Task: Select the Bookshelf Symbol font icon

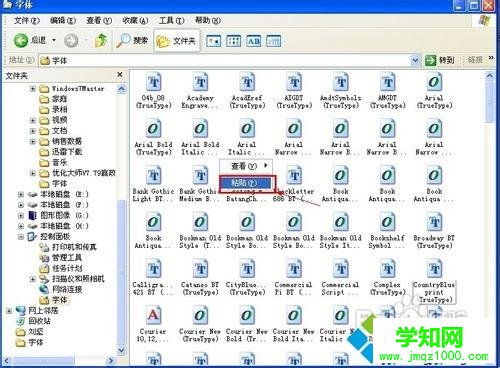Action: tap(387, 222)
